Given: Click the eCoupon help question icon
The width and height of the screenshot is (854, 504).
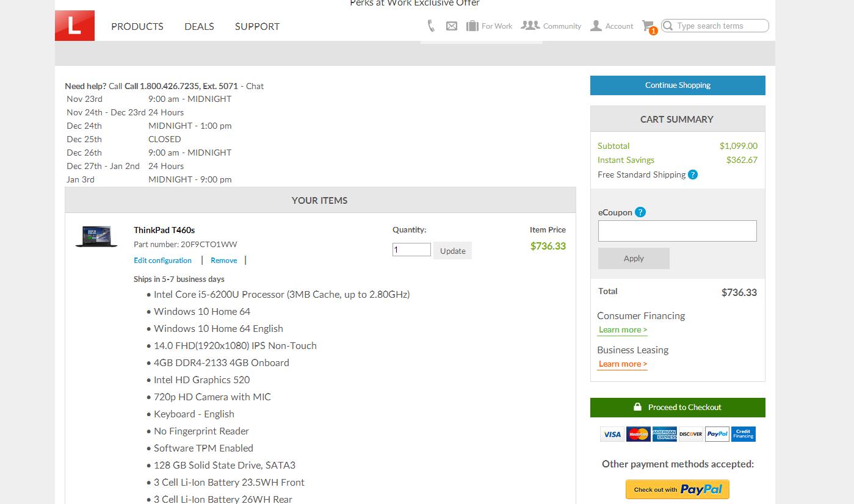Looking at the screenshot, I should [x=640, y=212].
